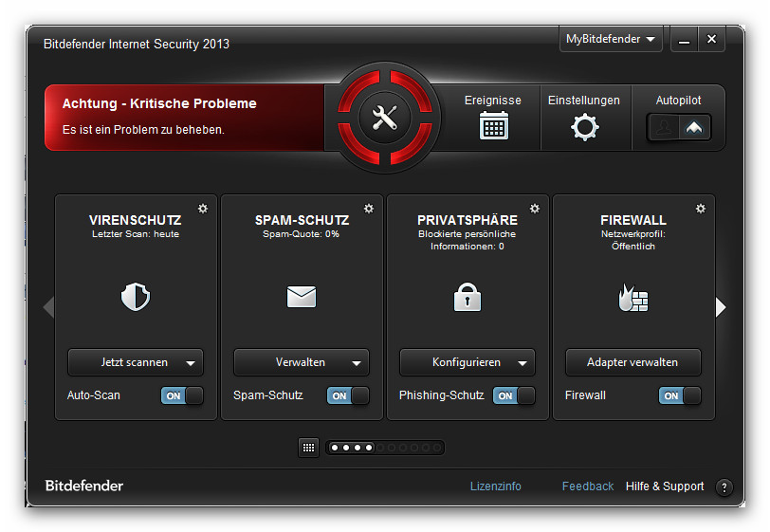The height and width of the screenshot is (532, 770).
Task: Show next modules with right arrow
Action: tap(721, 307)
